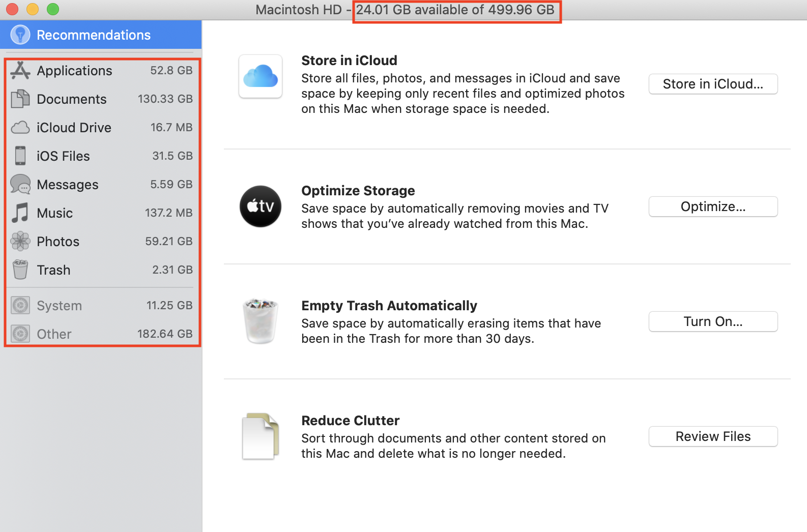Click the iOS Files phone icon
The height and width of the screenshot is (532, 807).
tap(20, 156)
